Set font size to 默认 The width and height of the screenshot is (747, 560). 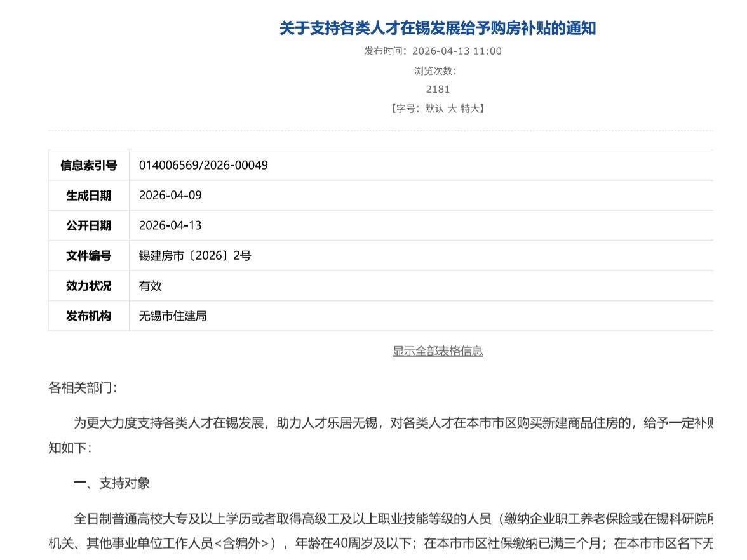tap(434, 109)
